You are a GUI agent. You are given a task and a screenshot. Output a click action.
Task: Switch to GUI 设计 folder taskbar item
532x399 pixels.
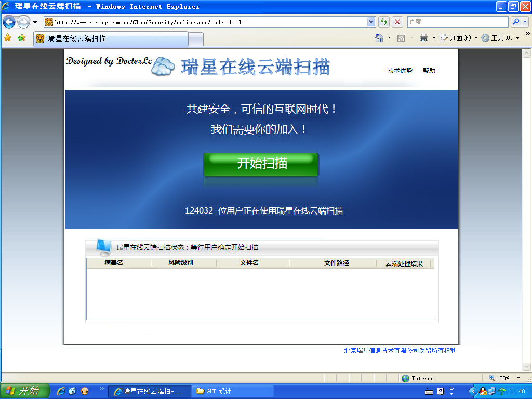233,392
